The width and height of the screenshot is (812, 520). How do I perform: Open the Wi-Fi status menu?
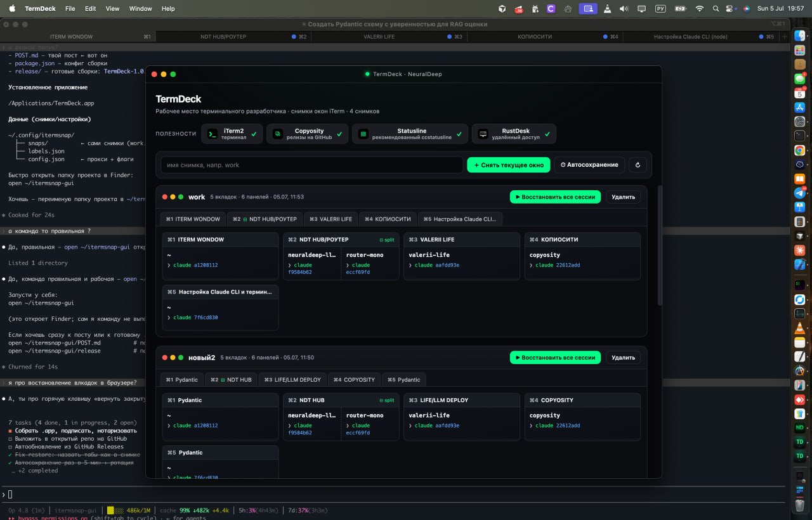click(x=700, y=9)
